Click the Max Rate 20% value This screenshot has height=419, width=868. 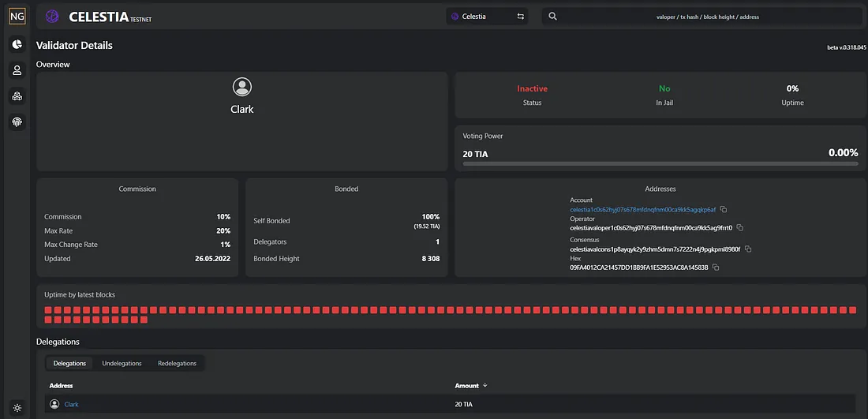[x=223, y=230]
